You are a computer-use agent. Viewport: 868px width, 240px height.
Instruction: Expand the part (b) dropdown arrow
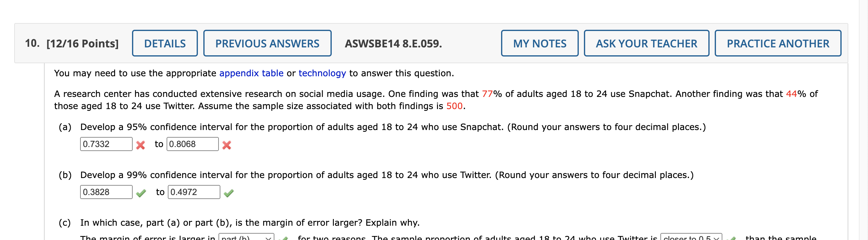pos(268,238)
